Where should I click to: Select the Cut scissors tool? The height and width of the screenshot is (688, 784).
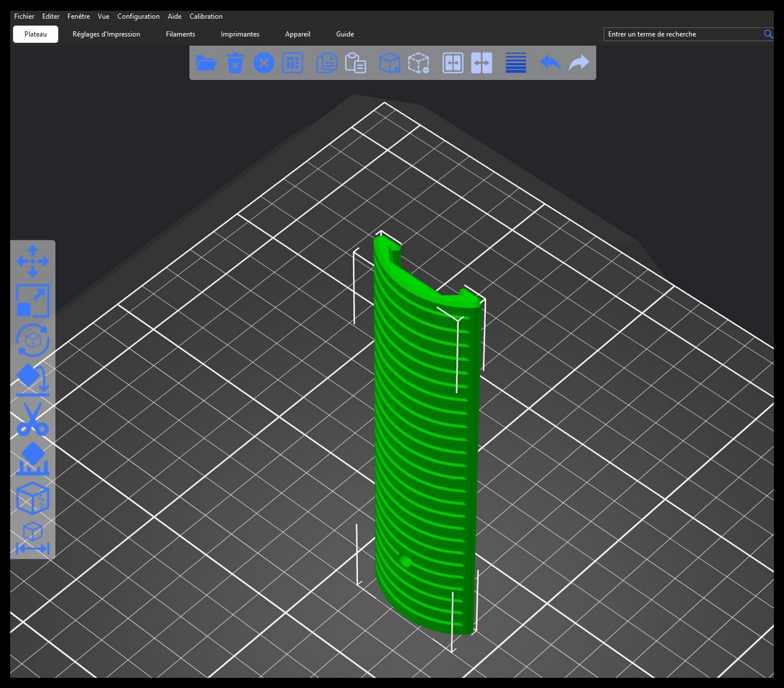[x=33, y=419]
